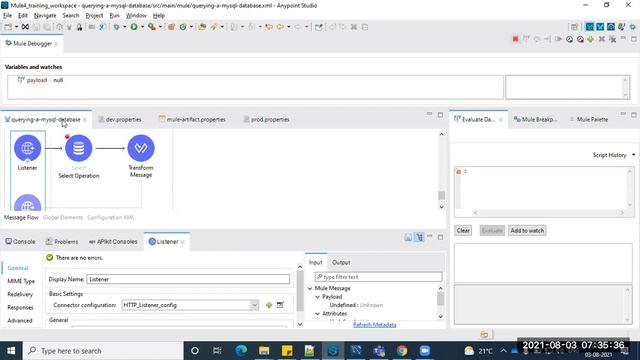Switch to the Output metadata tab
The image size is (640, 360).
[341, 262]
